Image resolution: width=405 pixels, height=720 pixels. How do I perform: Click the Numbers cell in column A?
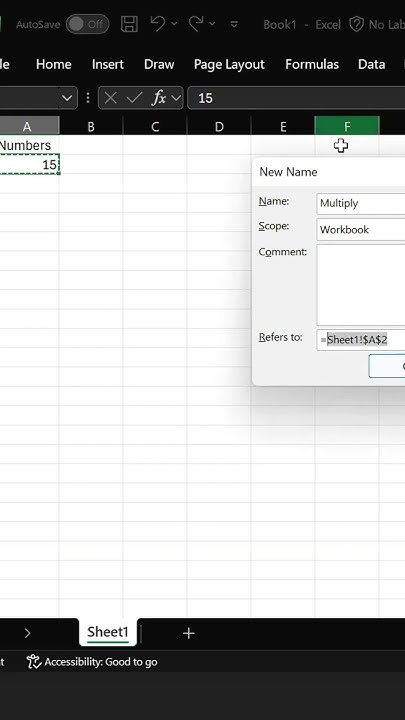click(29, 146)
